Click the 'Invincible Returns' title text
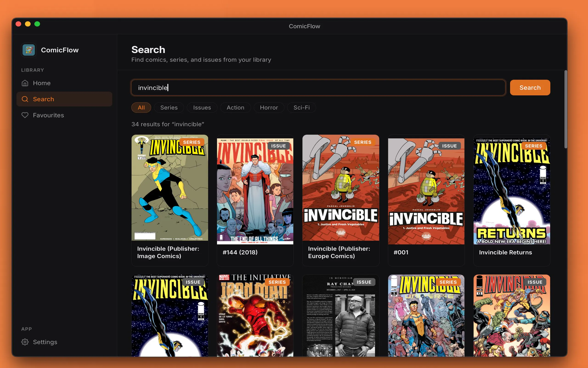 tap(505, 252)
